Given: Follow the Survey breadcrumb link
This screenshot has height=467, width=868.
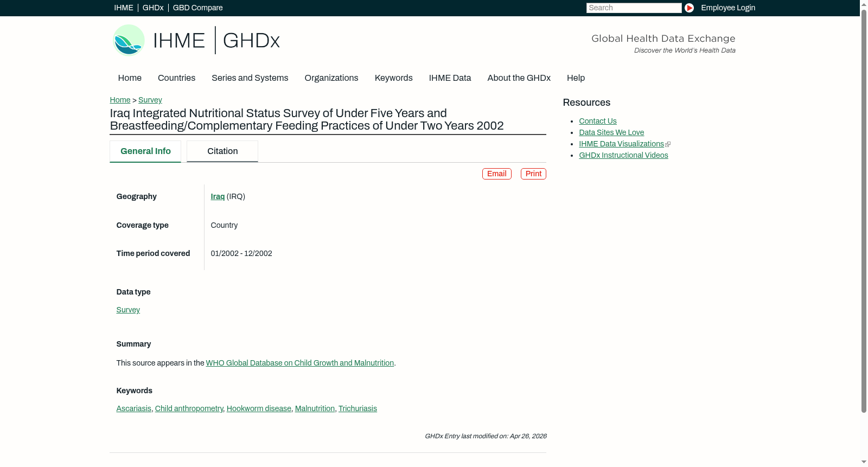Looking at the screenshot, I should (150, 100).
